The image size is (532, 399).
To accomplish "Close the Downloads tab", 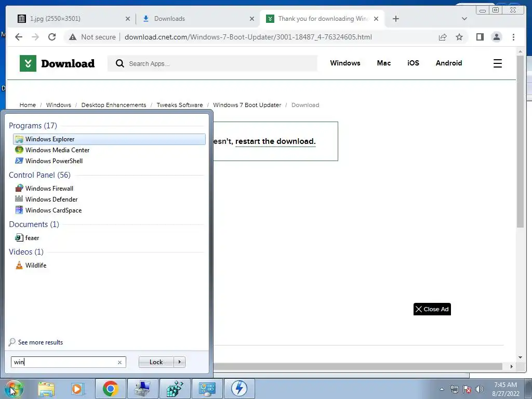I will pos(252,19).
